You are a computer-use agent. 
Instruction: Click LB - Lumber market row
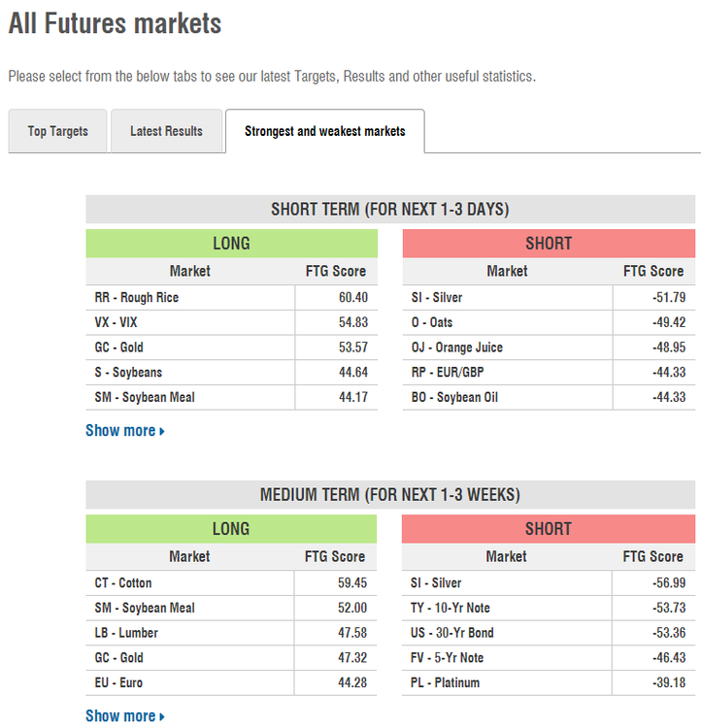pos(231,633)
